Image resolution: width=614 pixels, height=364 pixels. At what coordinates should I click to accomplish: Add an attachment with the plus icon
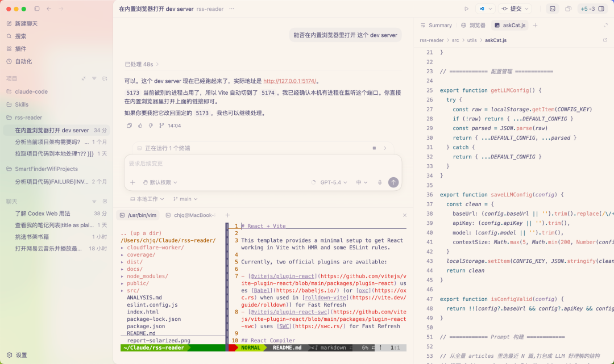(132, 182)
